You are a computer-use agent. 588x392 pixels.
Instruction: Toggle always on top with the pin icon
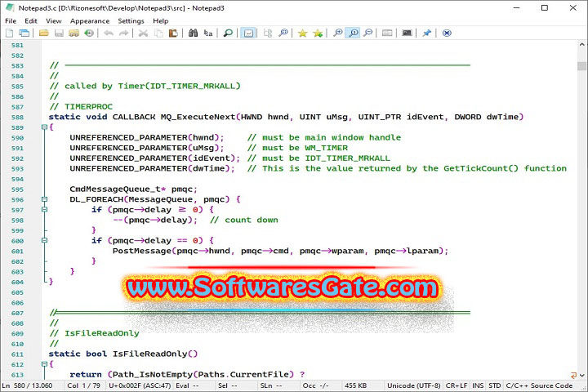coord(427,33)
